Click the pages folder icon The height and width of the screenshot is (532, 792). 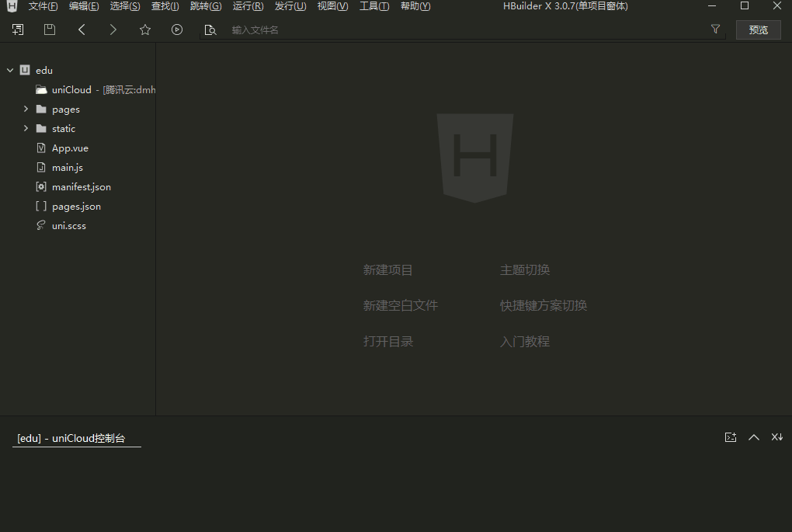click(41, 110)
